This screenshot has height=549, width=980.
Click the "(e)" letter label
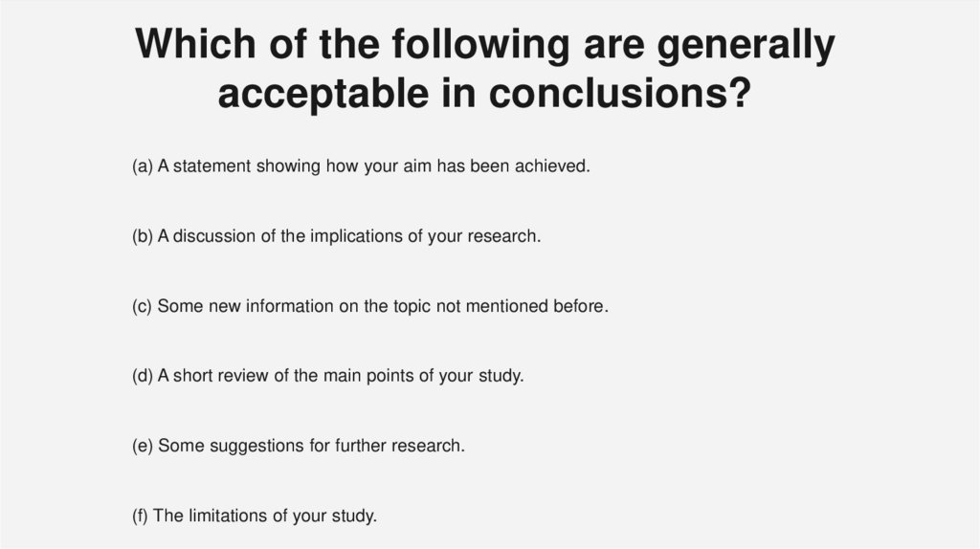pos(142,446)
